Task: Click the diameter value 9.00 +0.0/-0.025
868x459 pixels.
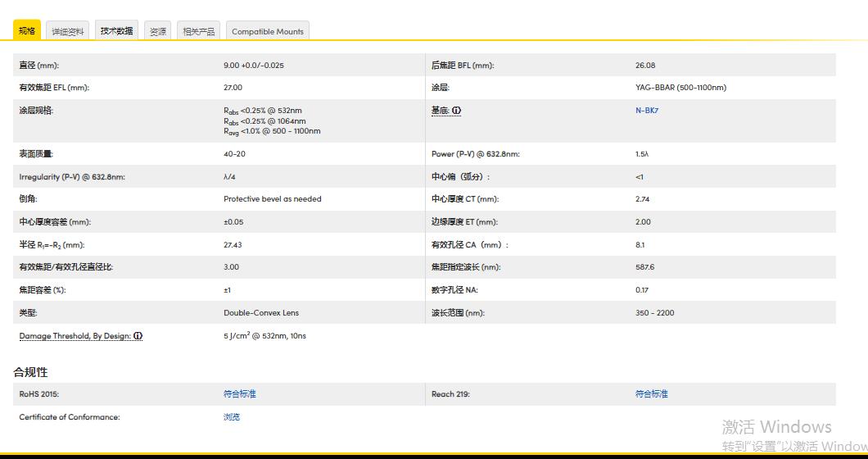Action: pyautogui.click(x=254, y=66)
